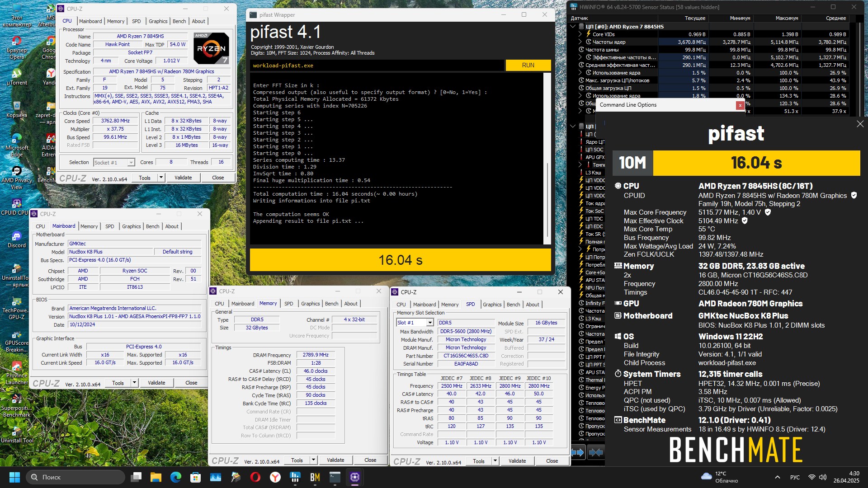Open Memory tab in CPU-Z SPD window
The width and height of the screenshot is (868, 488).
(x=450, y=305)
